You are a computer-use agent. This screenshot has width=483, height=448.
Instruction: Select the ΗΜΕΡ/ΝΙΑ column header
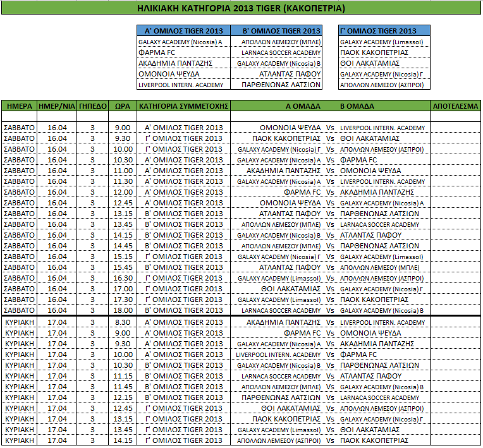(x=57, y=106)
